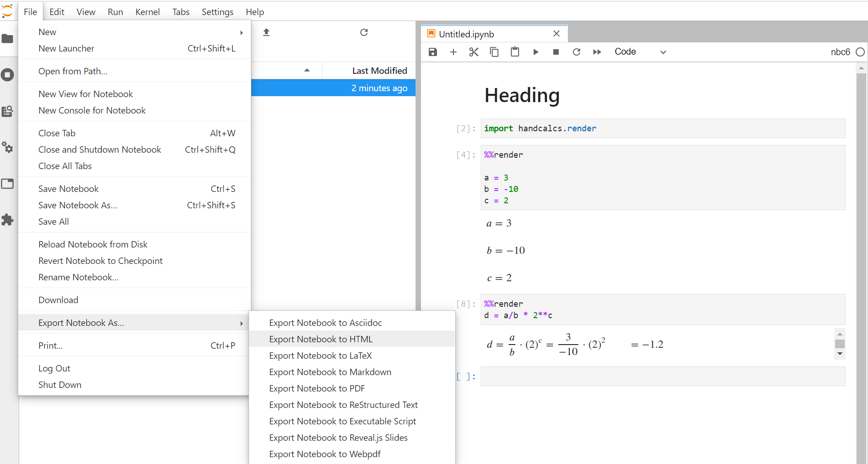The height and width of the screenshot is (464, 868).
Task: Open the File Browser sidebar folder icon
Action: click(7, 39)
